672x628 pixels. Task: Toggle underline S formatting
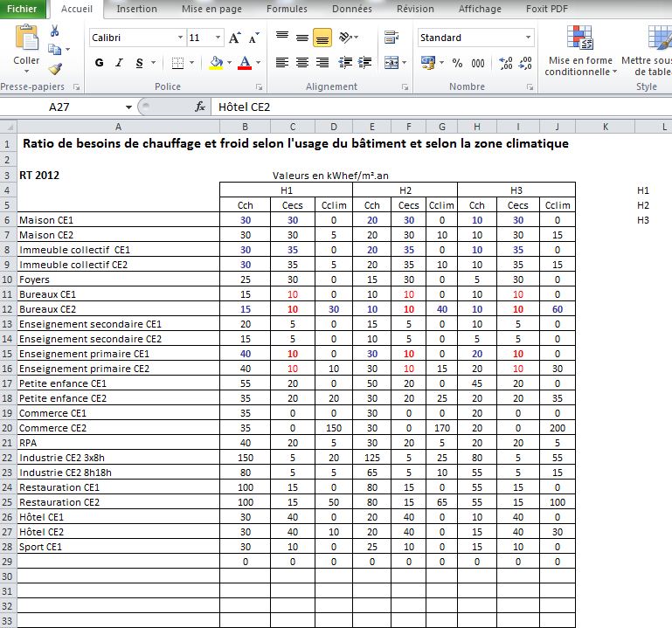click(x=139, y=63)
